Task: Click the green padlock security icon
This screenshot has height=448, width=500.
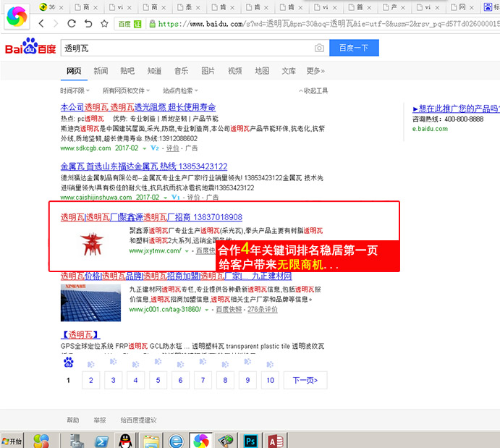Action: [x=153, y=24]
